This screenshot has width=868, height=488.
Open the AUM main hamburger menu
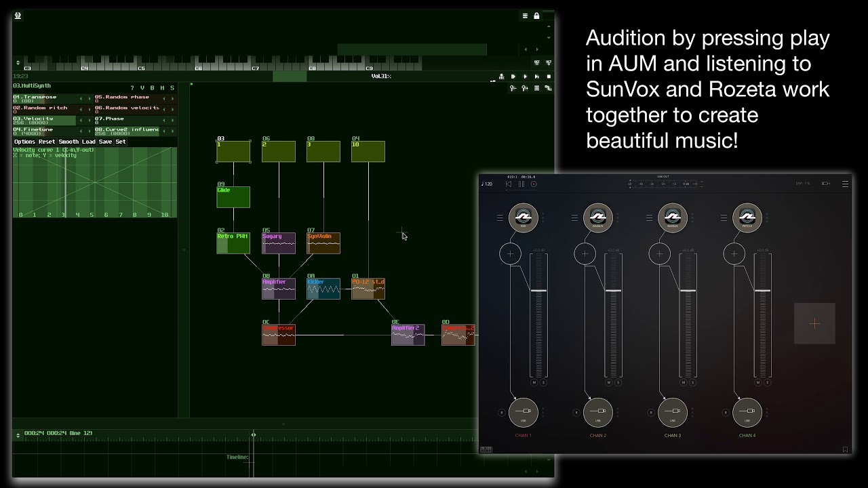(845, 184)
